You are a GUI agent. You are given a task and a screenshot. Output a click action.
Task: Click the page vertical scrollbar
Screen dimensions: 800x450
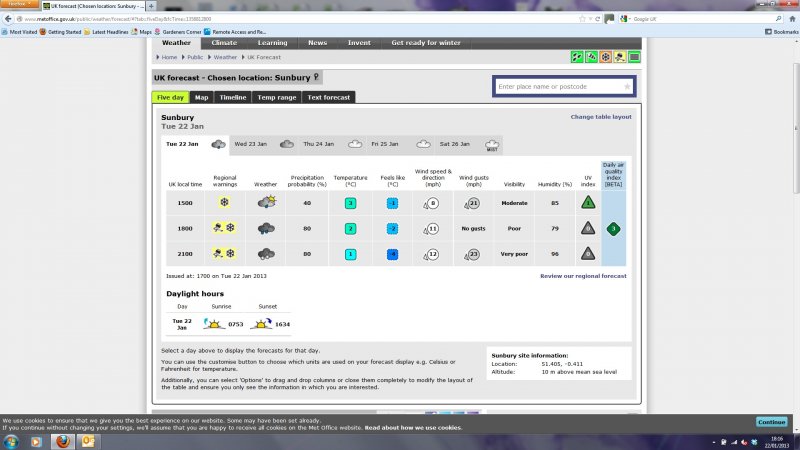point(796,128)
